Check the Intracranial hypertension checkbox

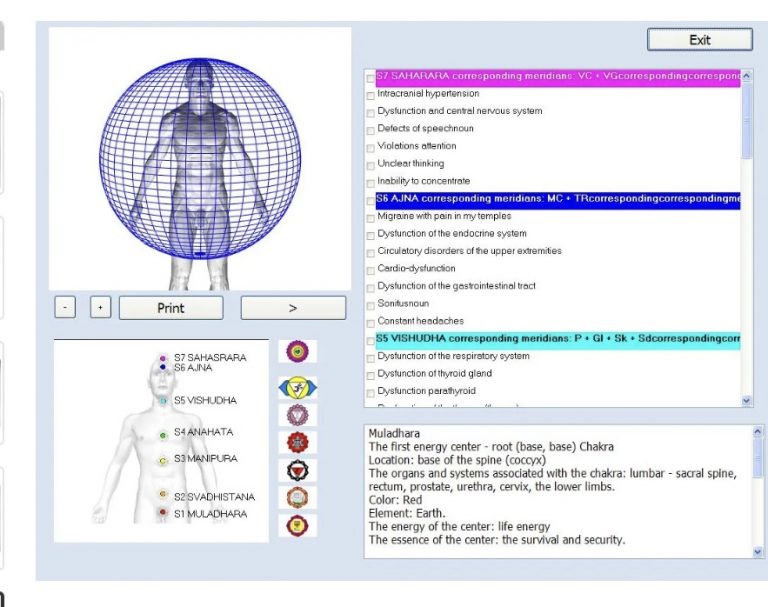pos(371,95)
